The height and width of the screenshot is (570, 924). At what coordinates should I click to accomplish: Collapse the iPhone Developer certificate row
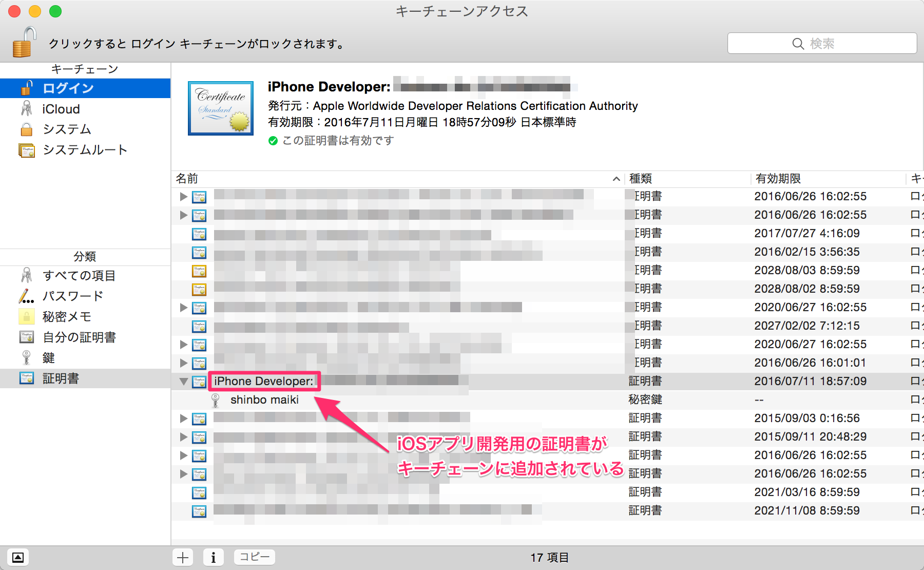coord(183,382)
